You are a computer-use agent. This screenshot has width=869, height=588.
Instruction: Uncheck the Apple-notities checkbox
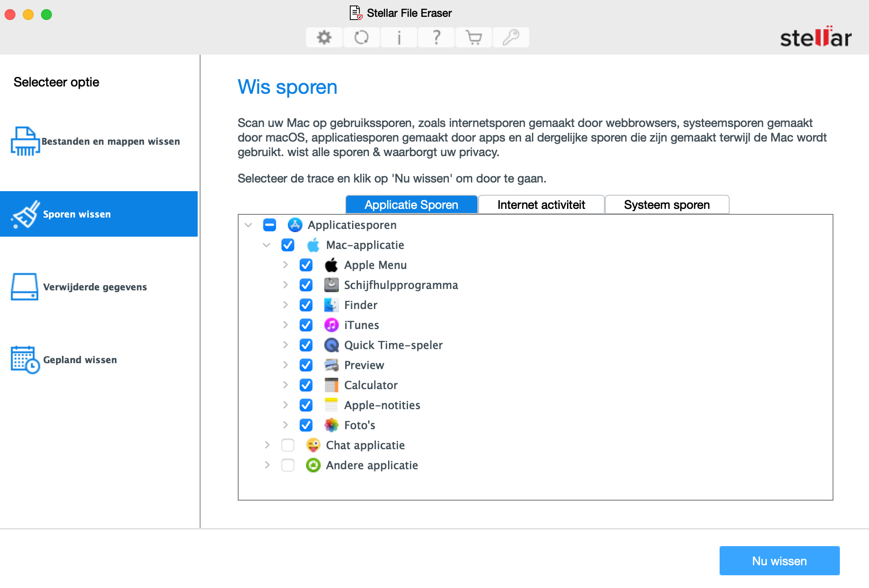coord(306,405)
